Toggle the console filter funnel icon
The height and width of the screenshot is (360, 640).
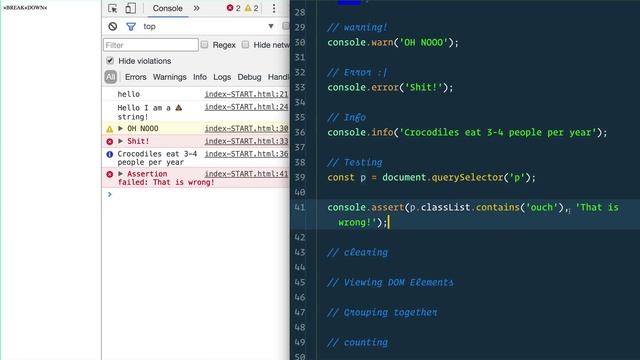click(131, 27)
